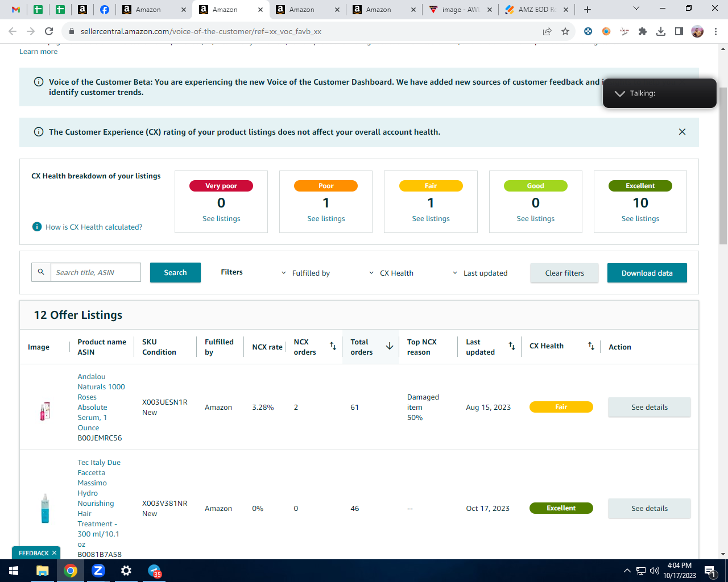This screenshot has height=582, width=728.
Task: See details for Tec Italy hair treatment
Action: pos(650,508)
